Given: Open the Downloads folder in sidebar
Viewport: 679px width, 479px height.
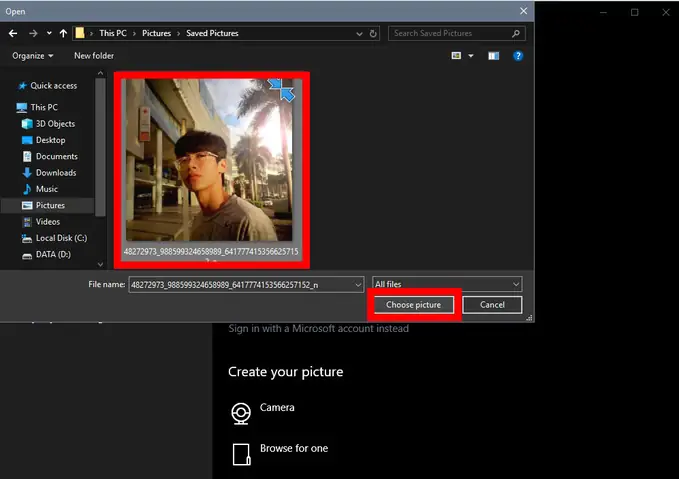Looking at the screenshot, I should [x=56, y=173].
